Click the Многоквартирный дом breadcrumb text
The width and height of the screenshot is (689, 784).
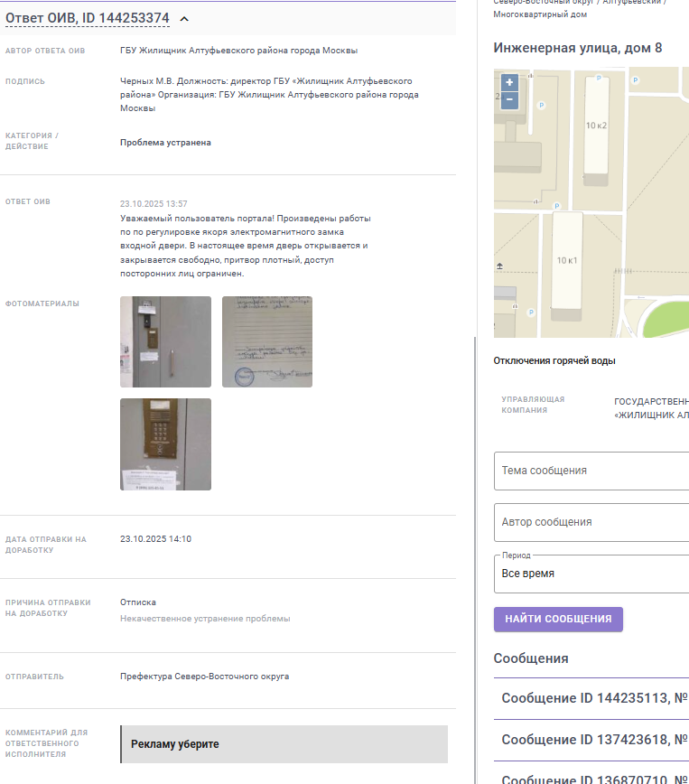[540, 14]
